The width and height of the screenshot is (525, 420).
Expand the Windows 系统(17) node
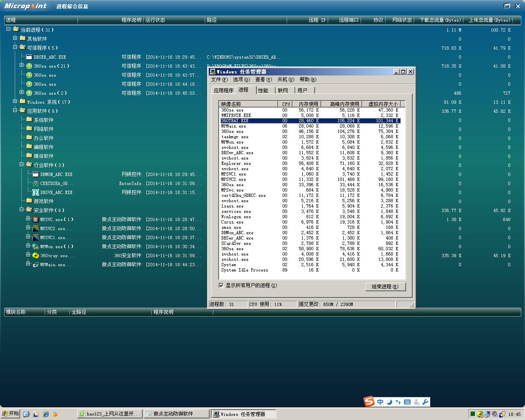point(15,101)
